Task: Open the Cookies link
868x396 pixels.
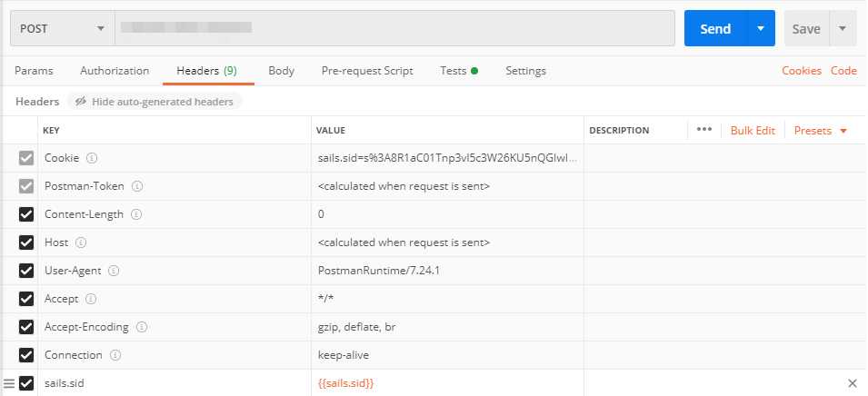Action: 801,71
